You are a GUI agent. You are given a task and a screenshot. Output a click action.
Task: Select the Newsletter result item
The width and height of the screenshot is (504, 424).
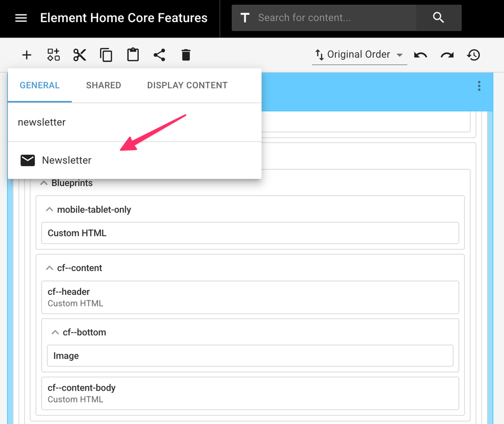pyautogui.click(x=67, y=160)
